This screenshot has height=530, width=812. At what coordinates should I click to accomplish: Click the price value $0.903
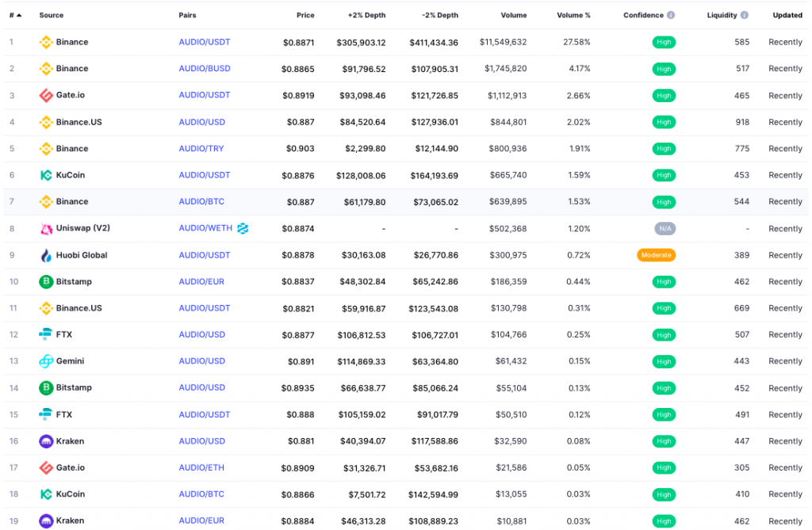pyautogui.click(x=301, y=149)
